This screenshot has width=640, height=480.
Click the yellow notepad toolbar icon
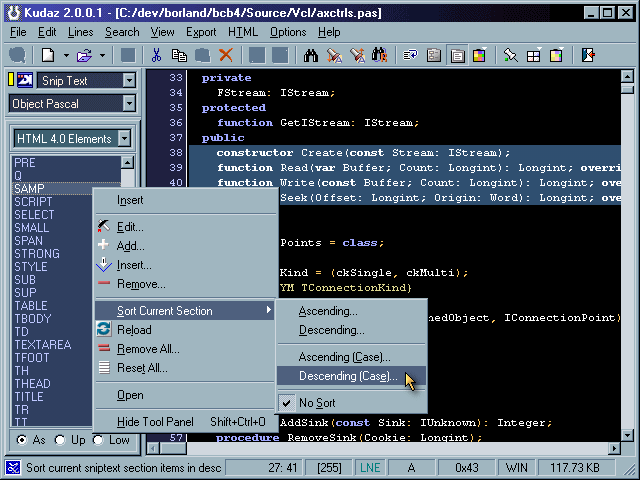pyautogui.click(x=556, y=55)
